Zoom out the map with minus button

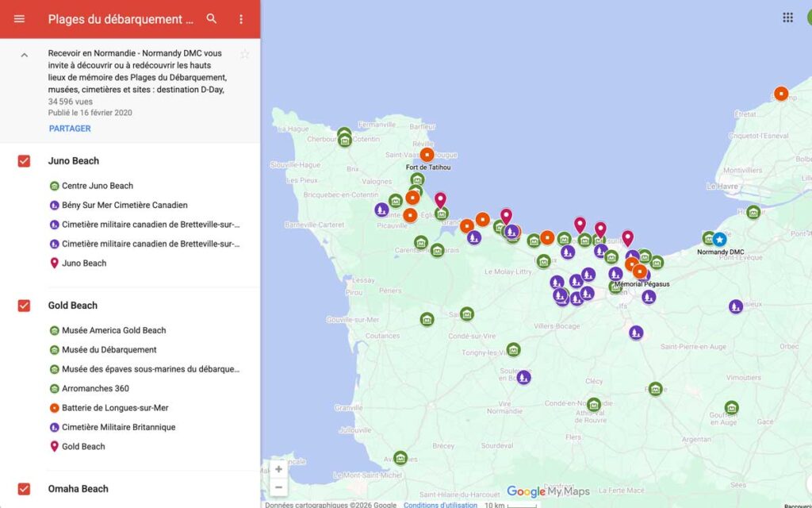278,487
